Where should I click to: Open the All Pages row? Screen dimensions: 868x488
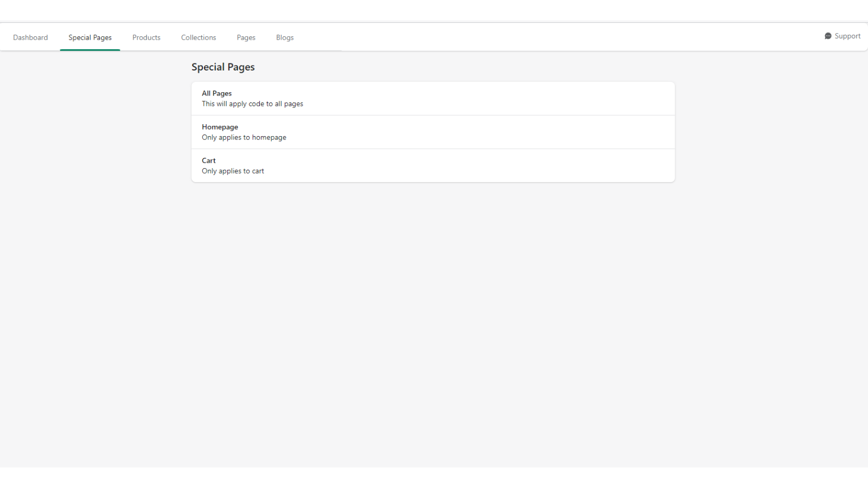pyautogui.click(x=433, y=99)
